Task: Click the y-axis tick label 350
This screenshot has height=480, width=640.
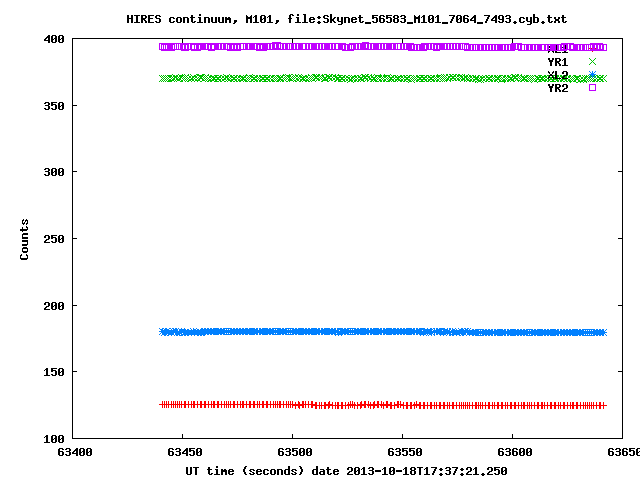Action: click(x=54, y=106)
